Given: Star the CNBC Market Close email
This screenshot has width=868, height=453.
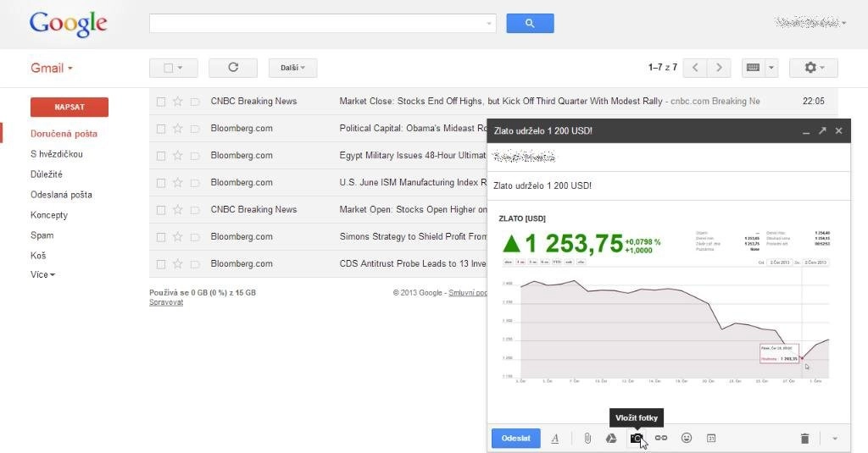Looking at the screenshot, I should point(178,102).
